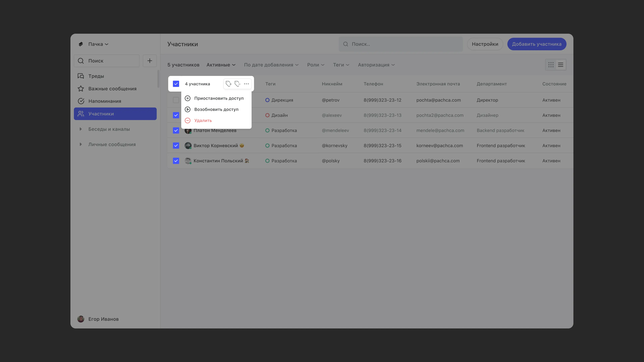
Task: Switch to grid view layout icon
Action: pyautogui.click(x=551, y=65)
